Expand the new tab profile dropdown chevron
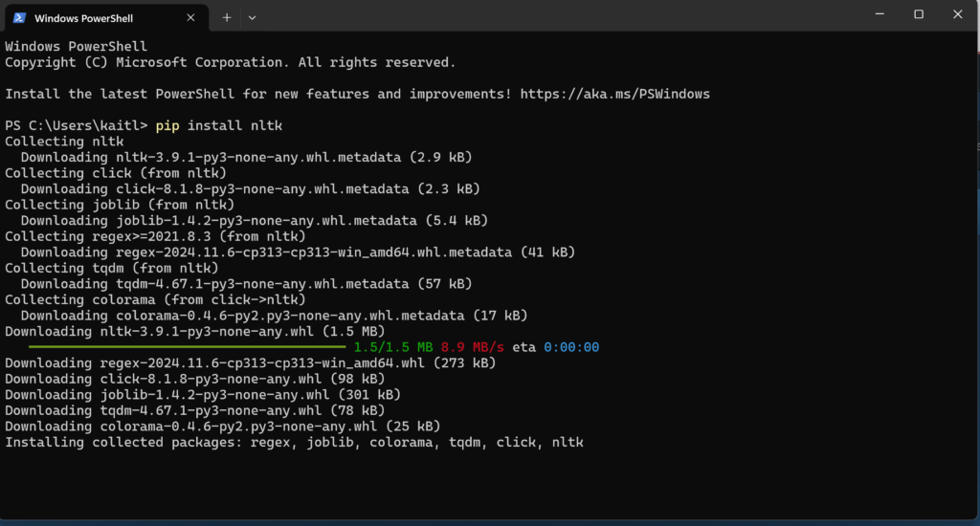This screenshot has width=980, height=526. click(x=252, y=17)
